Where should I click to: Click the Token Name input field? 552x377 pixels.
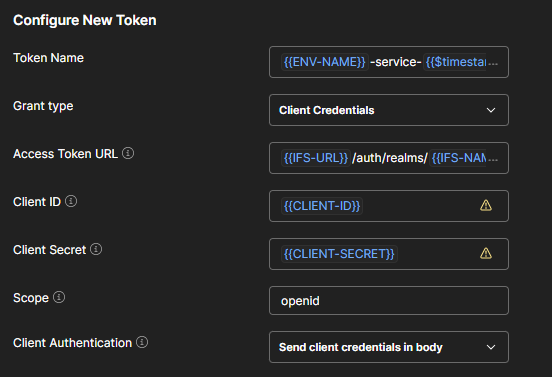pos(389,62)
